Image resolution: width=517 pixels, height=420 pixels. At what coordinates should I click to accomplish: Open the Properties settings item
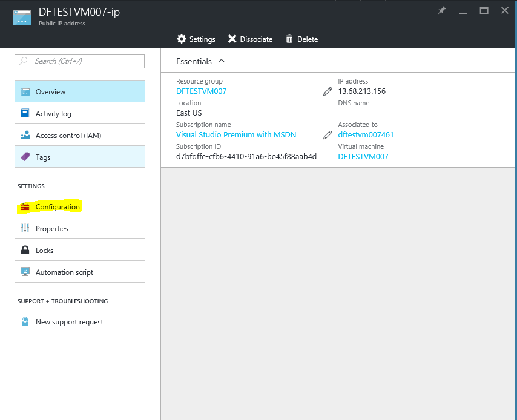[x=79, y=229]
